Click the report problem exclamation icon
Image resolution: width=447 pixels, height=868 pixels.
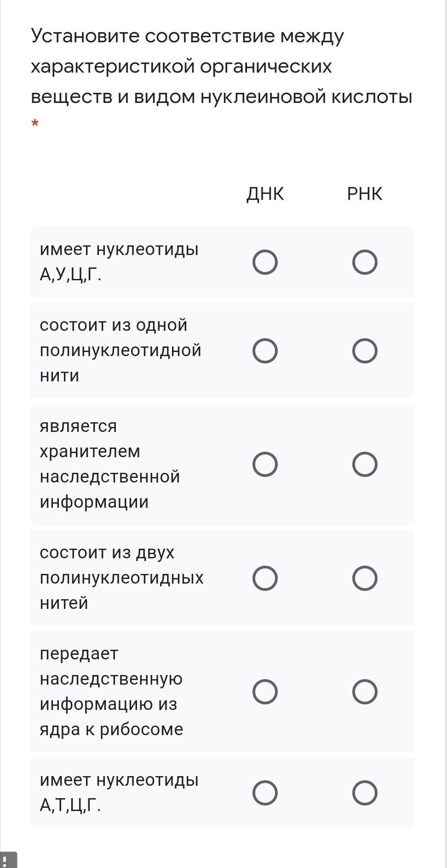click(x=6, y=860)
